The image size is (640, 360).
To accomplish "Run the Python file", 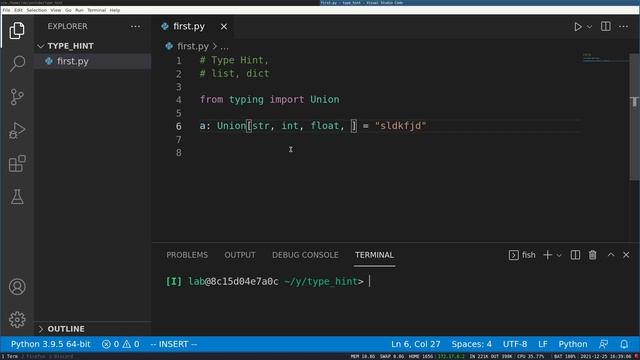I will pos(578,27).
